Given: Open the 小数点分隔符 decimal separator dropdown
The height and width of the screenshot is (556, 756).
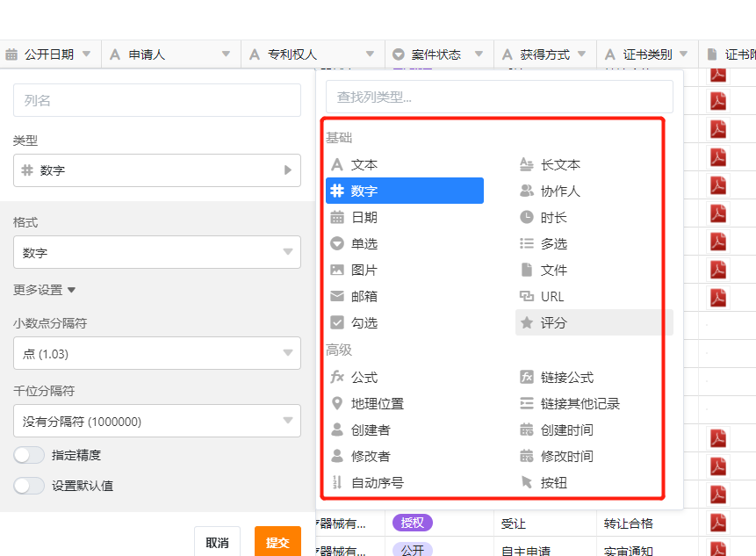Looking at the screenshot, I should pyautogui.click(x=157, y=354).
